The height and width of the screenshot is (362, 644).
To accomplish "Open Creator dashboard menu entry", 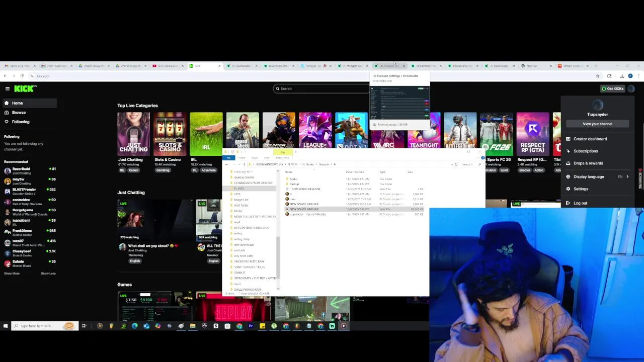I will [x=597, y=139].
